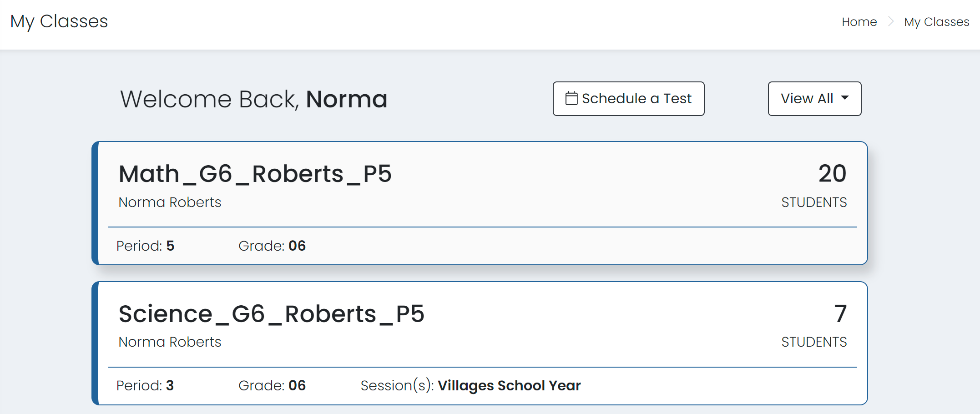Screen dimensions: 980x414
Task: Click the Welcome Back, Norma greeting
Action: (254, 99)
